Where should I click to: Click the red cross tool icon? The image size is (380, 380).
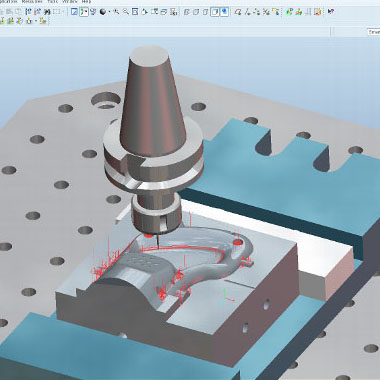click(266, 12)
